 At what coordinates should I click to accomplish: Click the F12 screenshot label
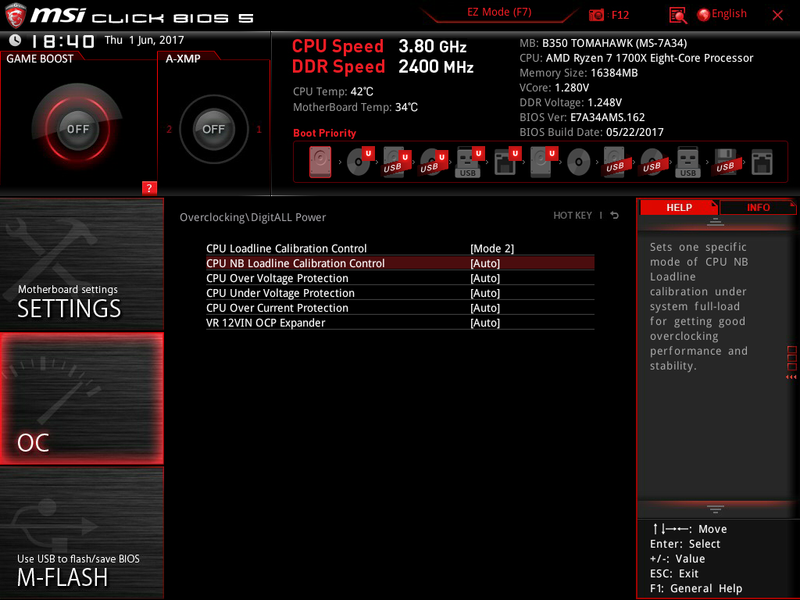[620, 15]
